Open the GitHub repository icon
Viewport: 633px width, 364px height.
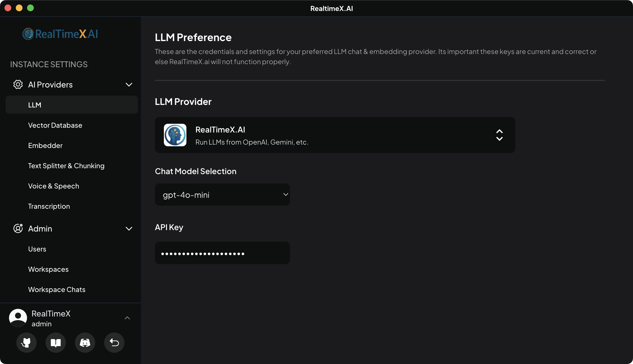[26, 343]
